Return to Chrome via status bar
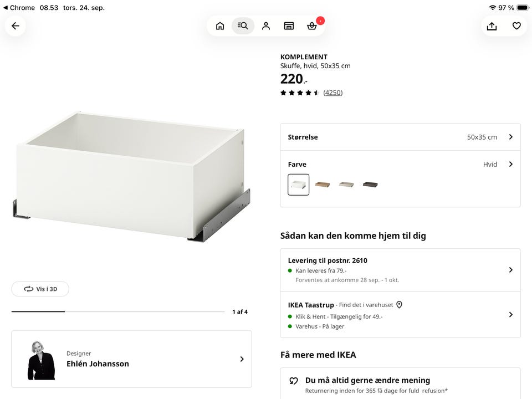 [x=19, y=7]
